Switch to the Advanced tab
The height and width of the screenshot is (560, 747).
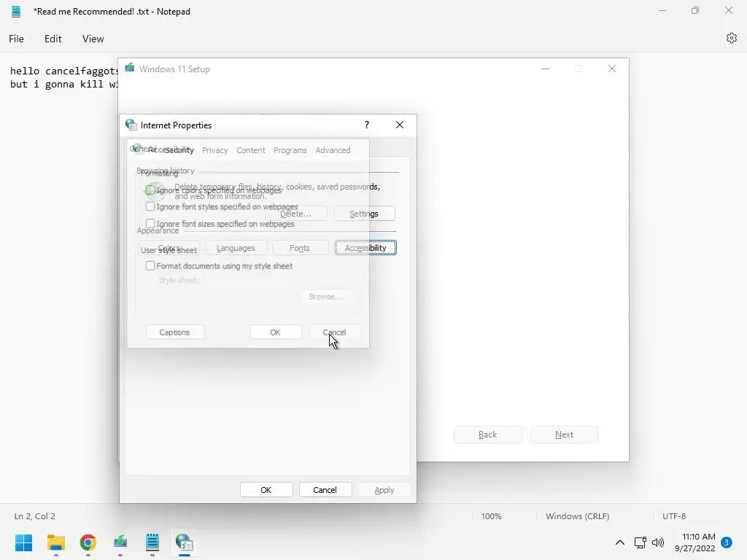click(x=333, y=150)
